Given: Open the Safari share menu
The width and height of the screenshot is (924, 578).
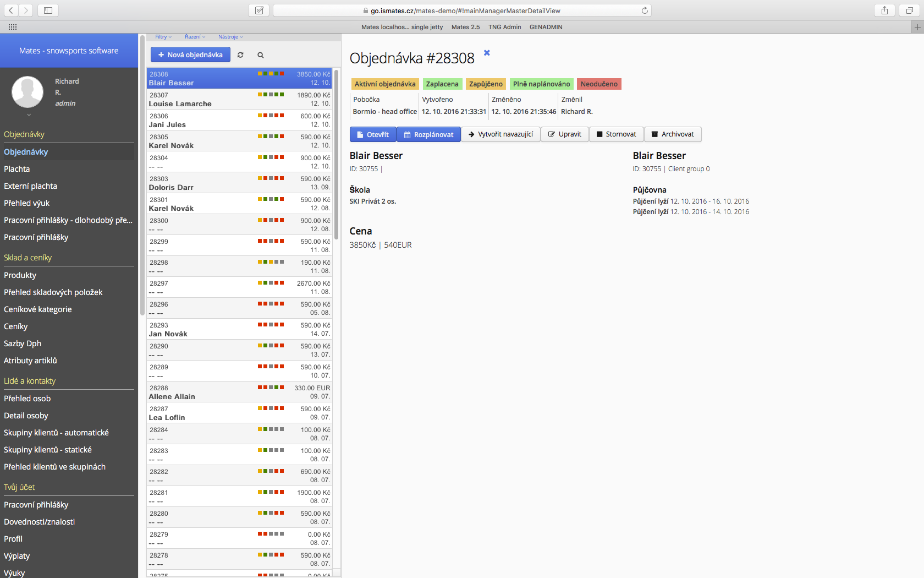Looking at the screenshot, I should coord(884,10).
